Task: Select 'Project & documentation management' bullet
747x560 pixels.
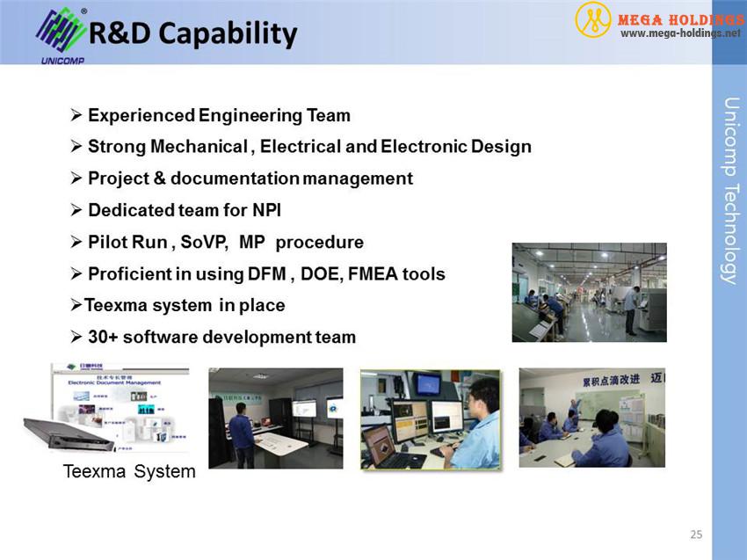Action: [250, 178]
